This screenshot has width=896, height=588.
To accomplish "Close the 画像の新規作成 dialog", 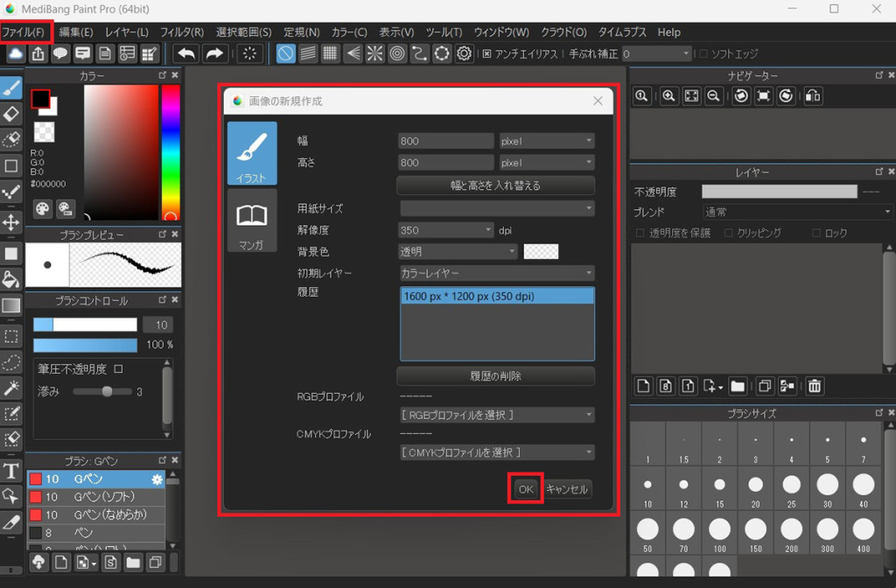I will pos(598,101).
